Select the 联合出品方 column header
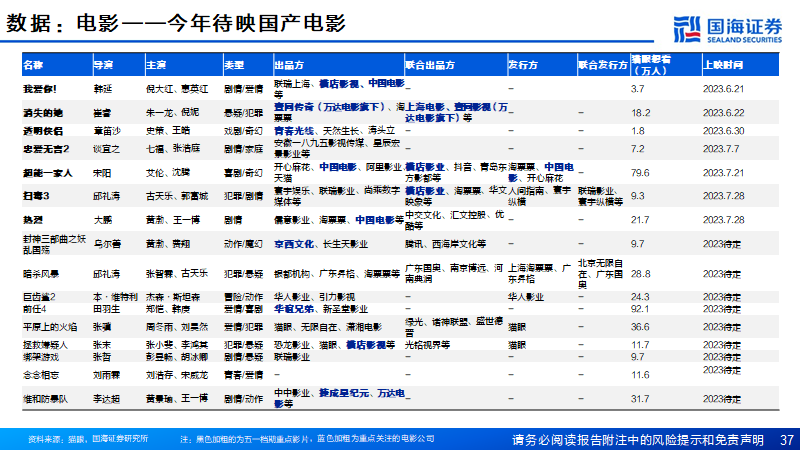The image size is (800, 450). (x=430, y=65)
